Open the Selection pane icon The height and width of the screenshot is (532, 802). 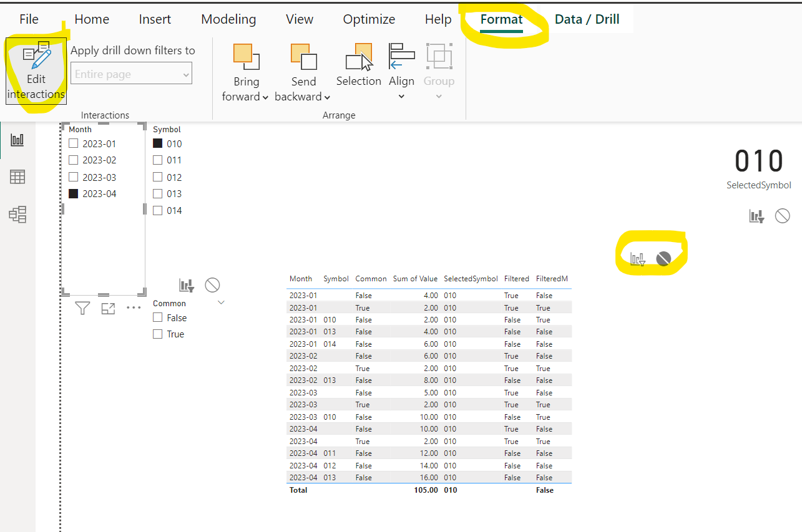359,57
